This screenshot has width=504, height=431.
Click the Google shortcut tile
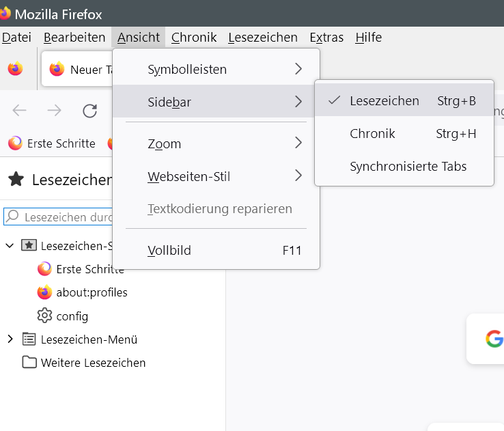493,339
